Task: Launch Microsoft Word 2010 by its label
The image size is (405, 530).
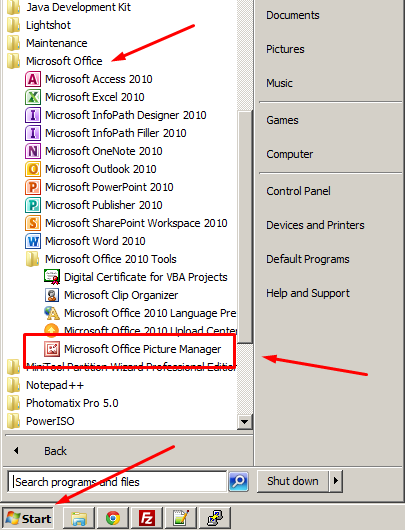Action: tap(95, 241)
